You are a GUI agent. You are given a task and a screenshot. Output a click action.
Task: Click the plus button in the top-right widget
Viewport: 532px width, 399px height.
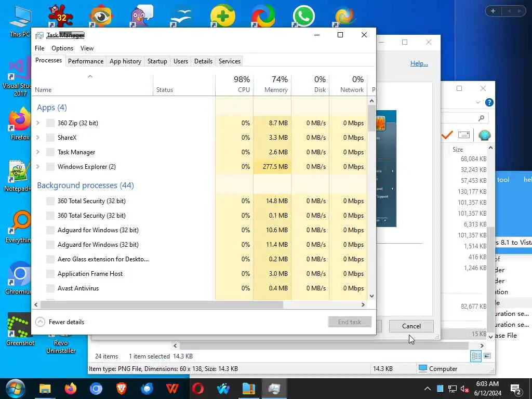pos(493,11)
